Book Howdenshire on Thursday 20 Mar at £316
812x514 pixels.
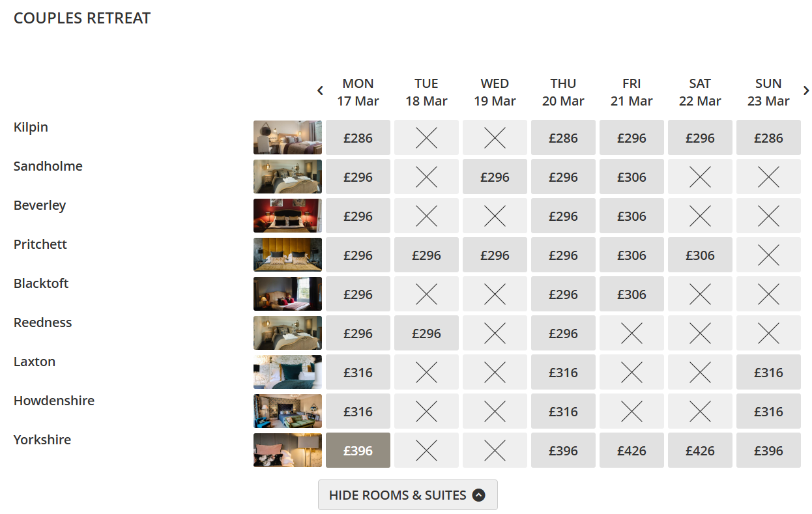pos(563,411)
